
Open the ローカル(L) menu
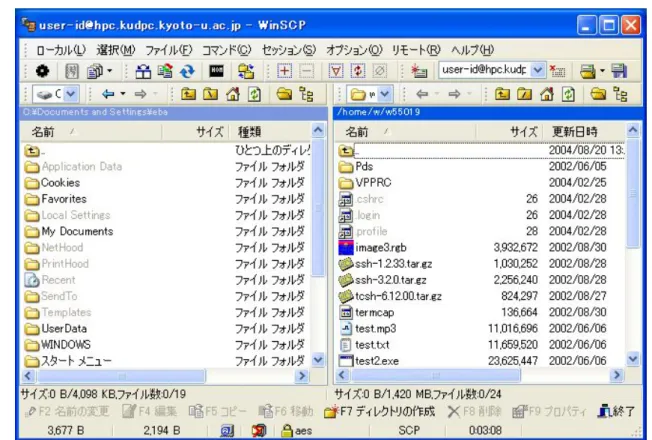(61, 50)
